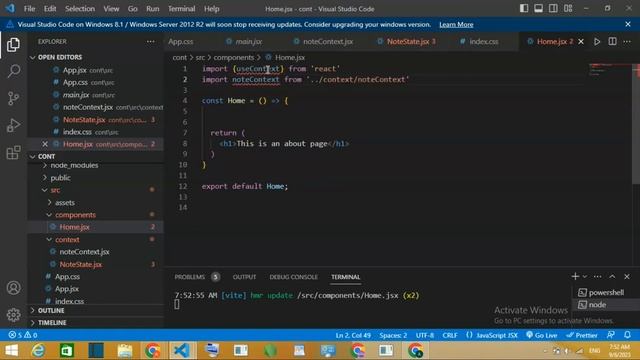Open terminal panel more actions ellipsis

(x=598, y=276)
